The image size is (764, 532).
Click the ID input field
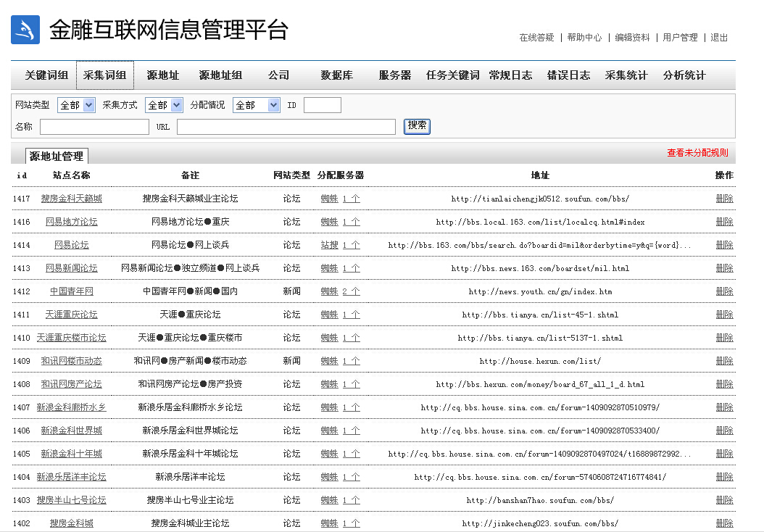[322, 105]
